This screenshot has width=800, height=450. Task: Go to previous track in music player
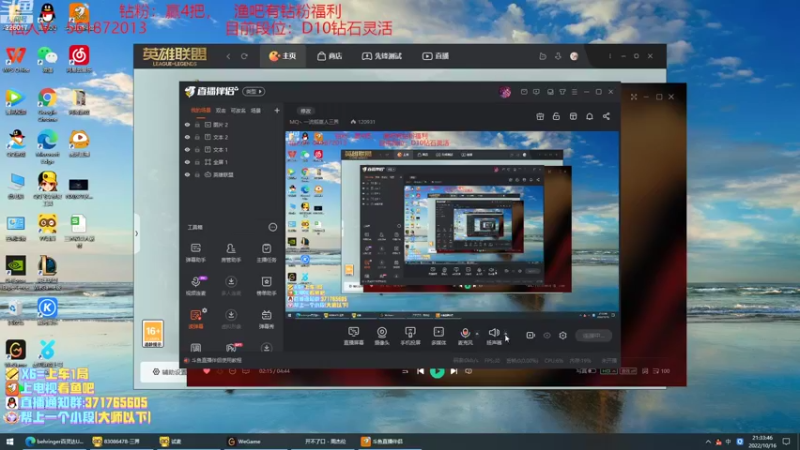pos(420,371)
